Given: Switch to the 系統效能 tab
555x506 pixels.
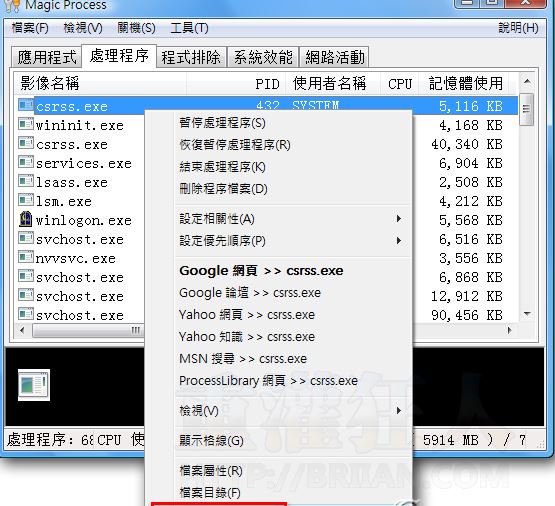Looking at the screenshot, I should coord(263,57).
